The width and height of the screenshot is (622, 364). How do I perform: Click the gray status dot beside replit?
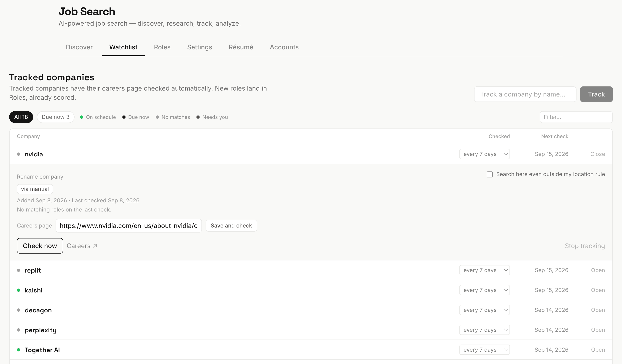coord(19,270)
